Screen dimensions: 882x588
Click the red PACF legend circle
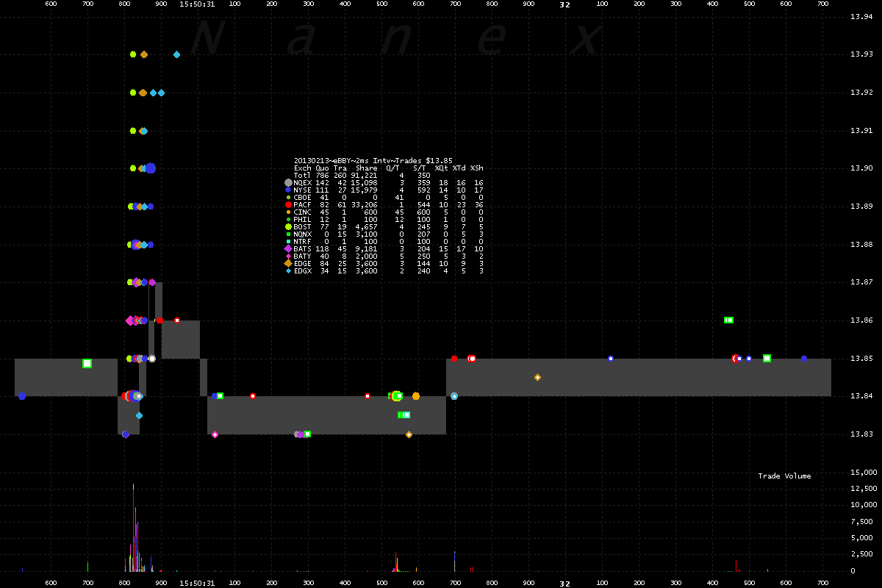(x=288, y=204)
